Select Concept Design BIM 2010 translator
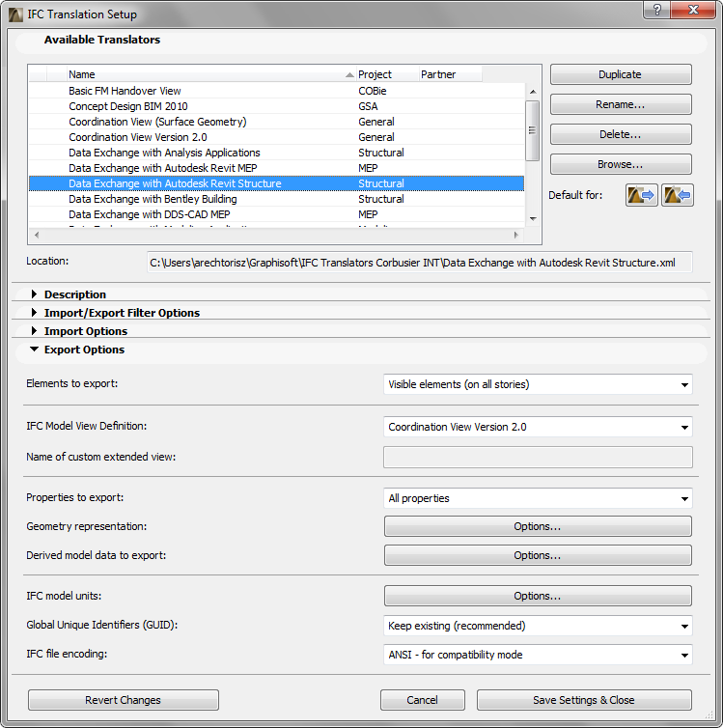 [277, 106]
